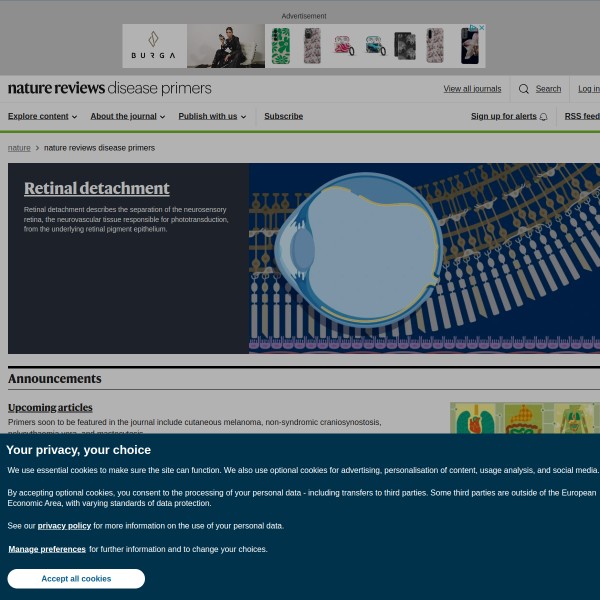Open the privacy policy link
The height and width of the screenshot is (600, 600).
64,525
